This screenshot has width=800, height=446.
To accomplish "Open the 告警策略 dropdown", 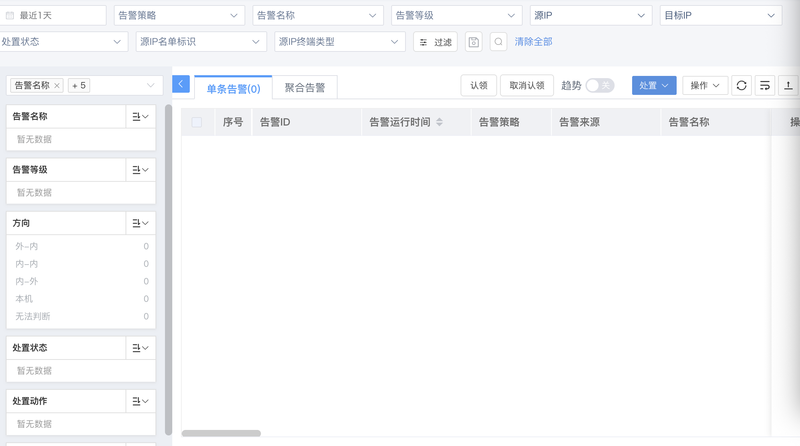I will click(x=179, y=16).
